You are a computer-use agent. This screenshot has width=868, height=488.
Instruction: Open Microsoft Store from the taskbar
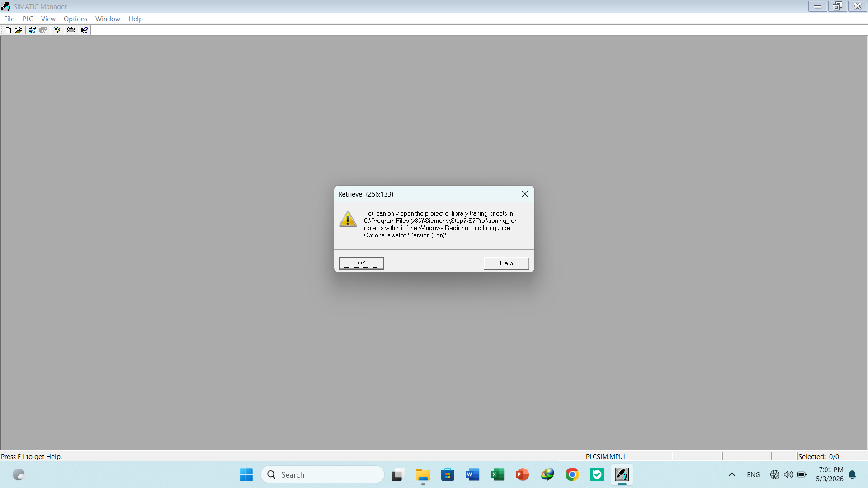tap(448, 475)
